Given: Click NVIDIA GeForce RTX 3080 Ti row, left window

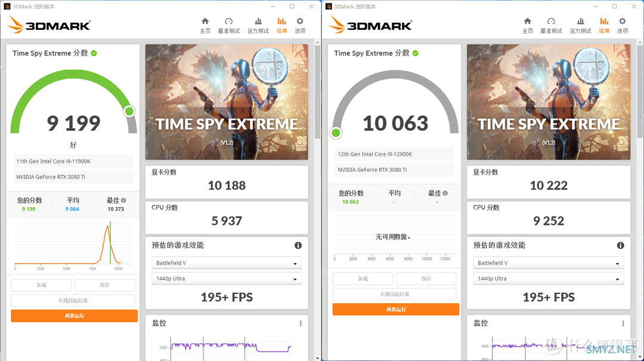Looking at the screenshot, I should pos(73,177).
